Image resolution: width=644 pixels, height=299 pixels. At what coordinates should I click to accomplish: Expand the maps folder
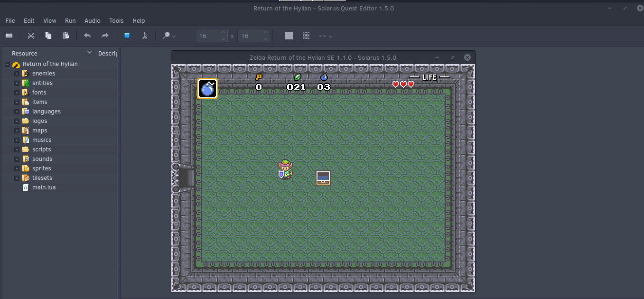pyautogui.click(x=17, y=131)
